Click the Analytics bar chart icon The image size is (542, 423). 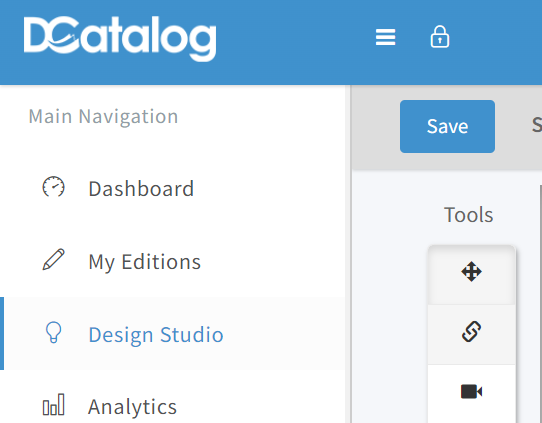53,404
